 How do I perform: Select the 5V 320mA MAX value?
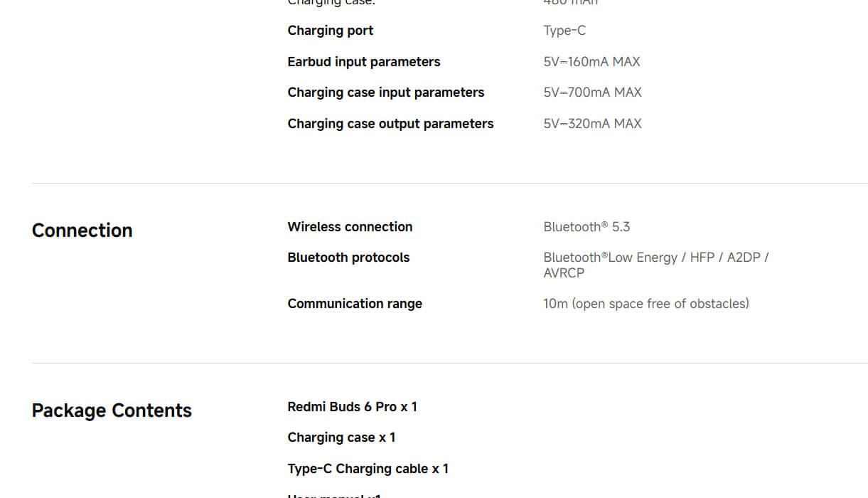592,124
